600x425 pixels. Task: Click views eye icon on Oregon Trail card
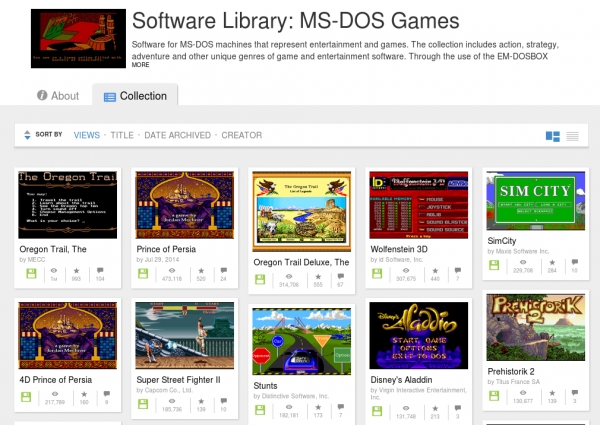[54, 270]
